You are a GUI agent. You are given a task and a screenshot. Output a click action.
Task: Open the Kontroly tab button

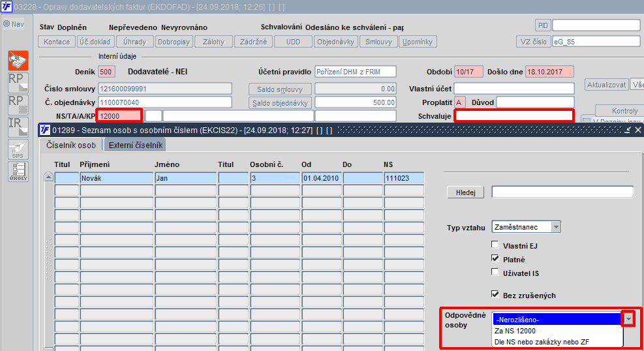(622, 111)
